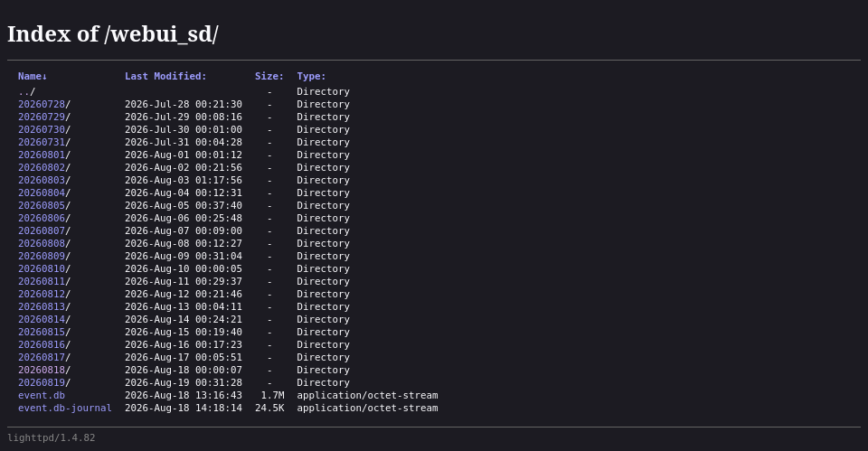This screenshot has width=868, height=451.
Task: Open the 20260813 directory
Action: pos(42,307)
